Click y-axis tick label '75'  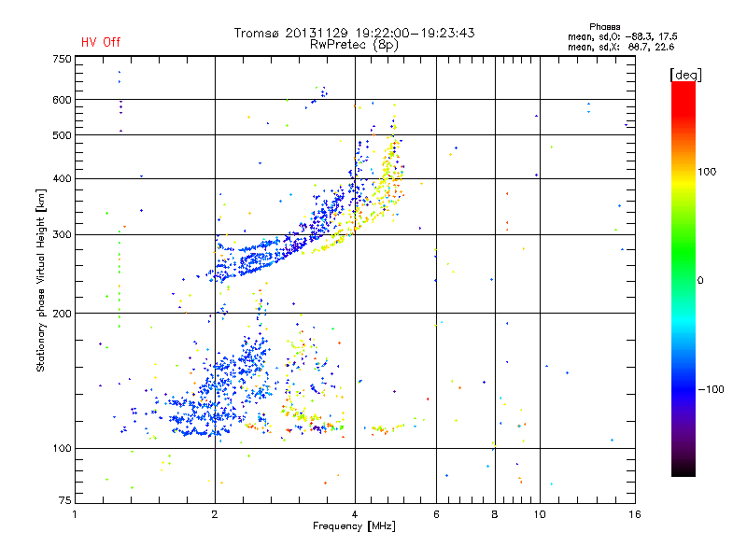tap(65, 500)
